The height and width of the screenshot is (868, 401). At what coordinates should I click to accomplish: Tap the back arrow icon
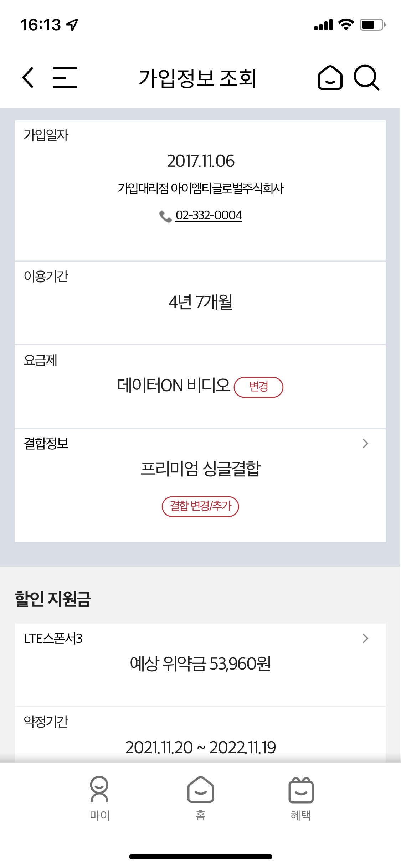coord(28,77)
